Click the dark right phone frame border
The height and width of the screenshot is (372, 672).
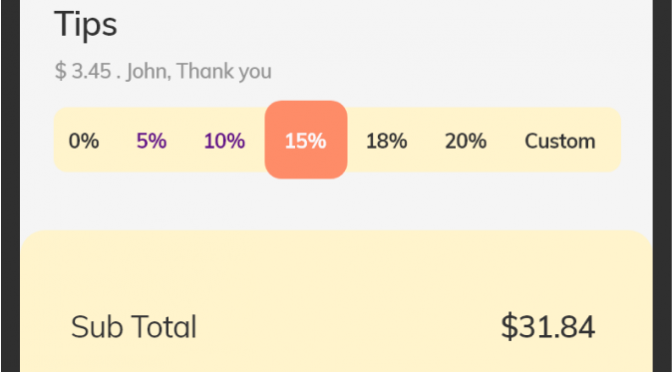click(x=662, y=186)
